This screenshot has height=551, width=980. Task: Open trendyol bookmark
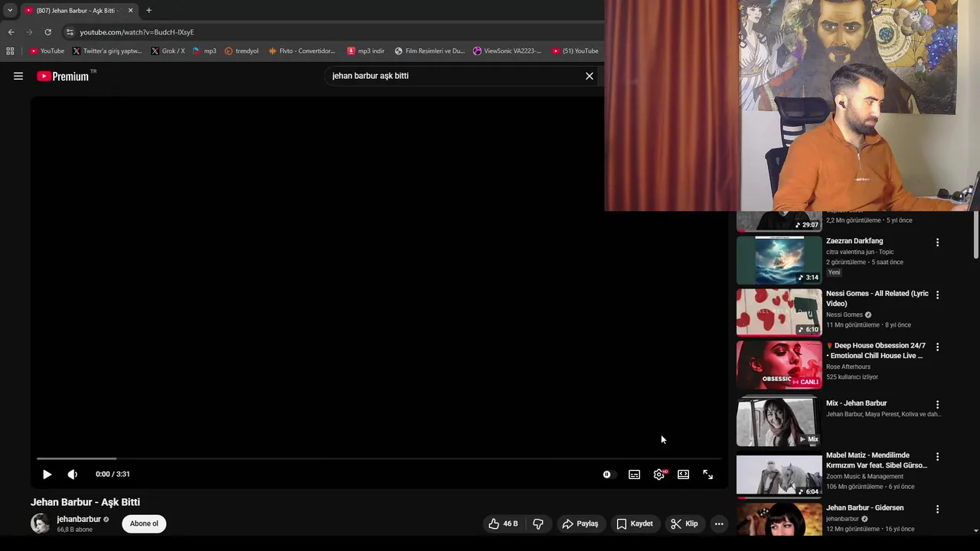click(x=241, y=51)
